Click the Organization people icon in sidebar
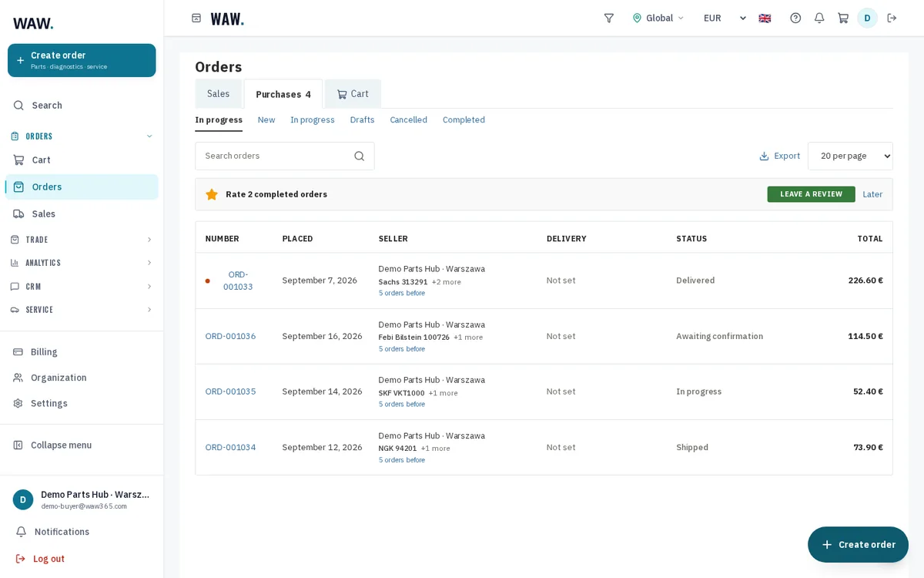The width and height of the screenshot is (924, 578). pos(18,378)
